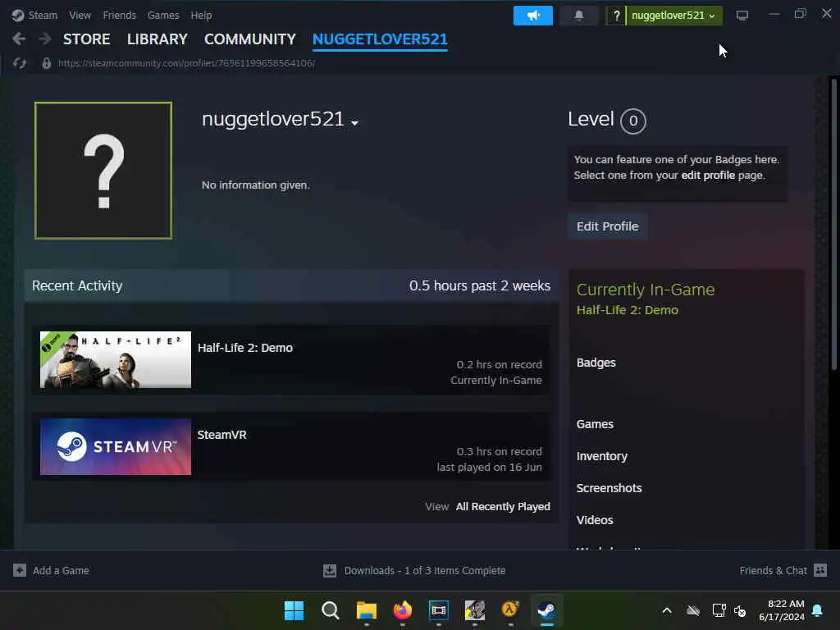Open the Screenshots link
840x630 pixels.
[x=609, y=488]
